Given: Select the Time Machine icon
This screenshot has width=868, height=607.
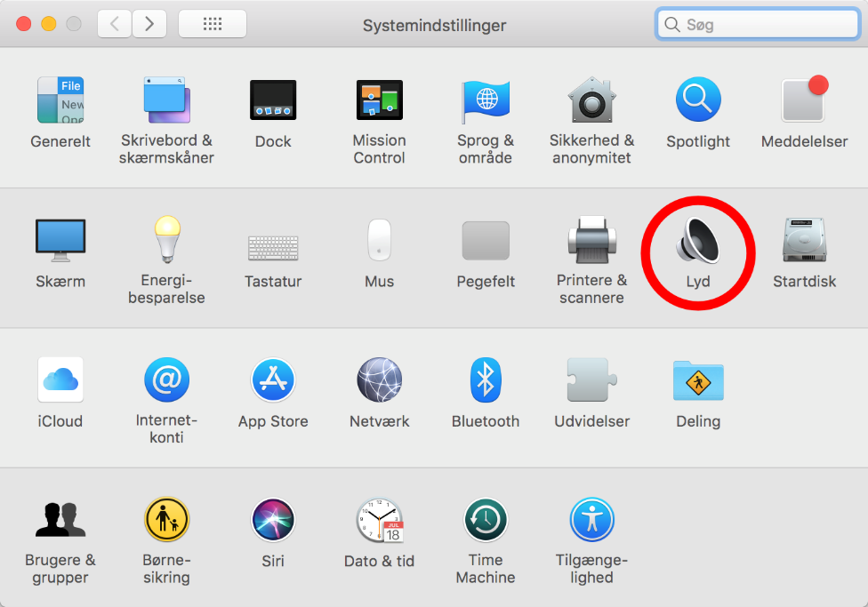Looking at the screenshot, I should click(x=486, y=520).
